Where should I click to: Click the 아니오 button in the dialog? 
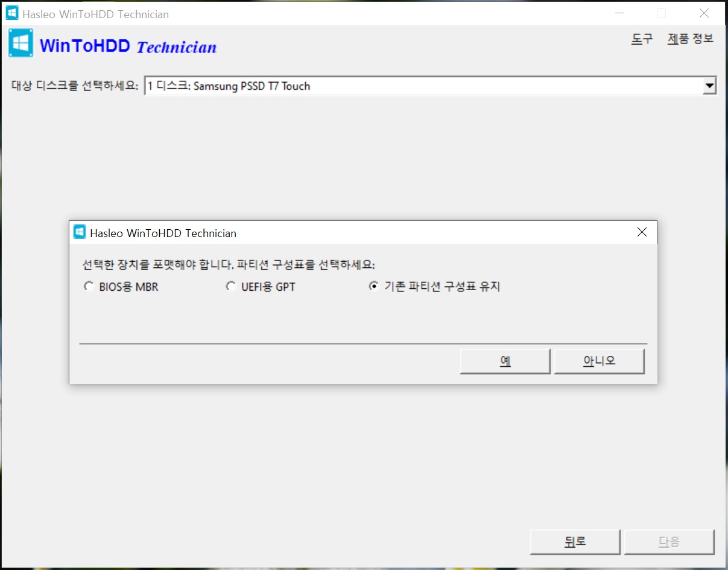(599, 361)
